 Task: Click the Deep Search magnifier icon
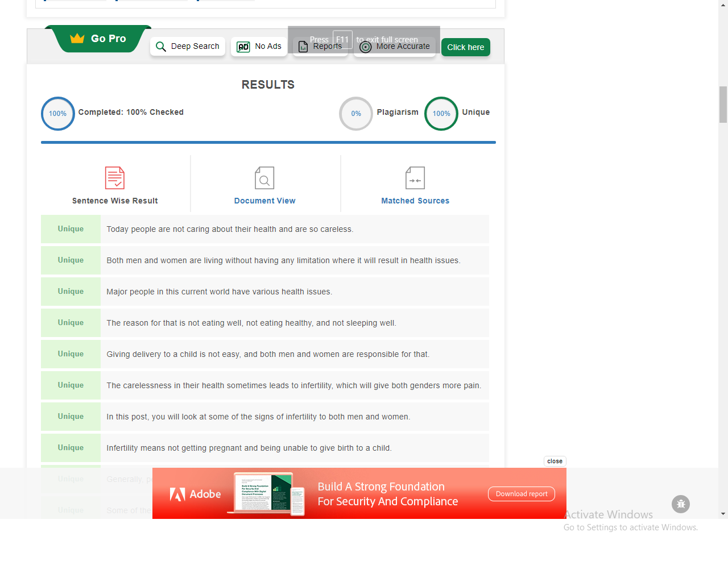(161, 47)
